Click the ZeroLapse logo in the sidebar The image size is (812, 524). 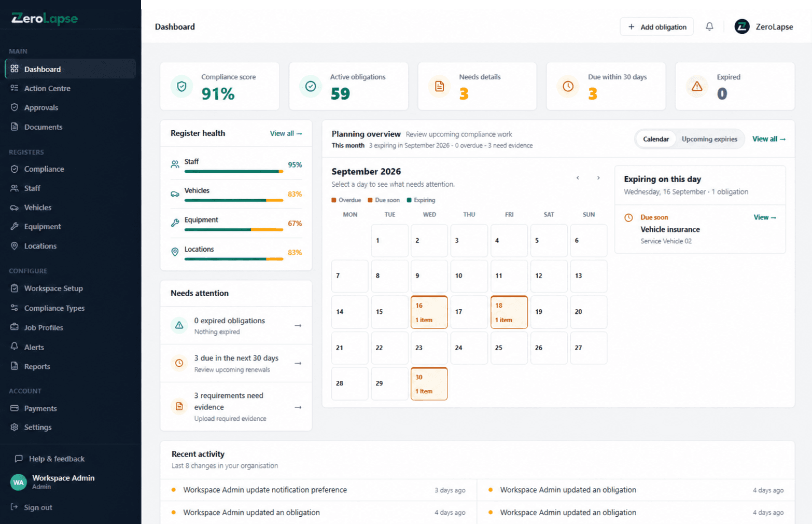pyautogui.click(x=45, y=19)
